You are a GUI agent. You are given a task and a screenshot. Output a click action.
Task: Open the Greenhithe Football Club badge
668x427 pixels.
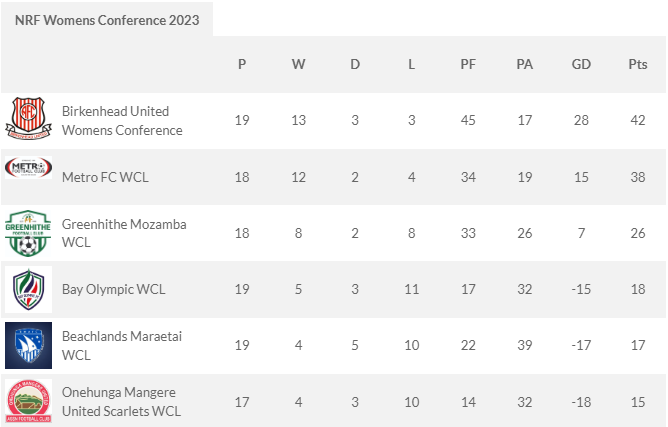(x=29, y=233)
